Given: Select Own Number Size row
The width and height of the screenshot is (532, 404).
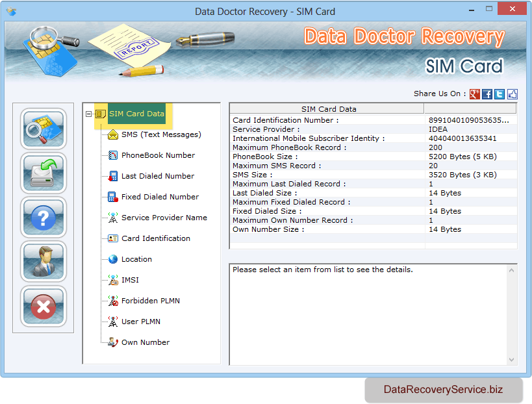Looking at the screenshot, I should coord(374,229).
